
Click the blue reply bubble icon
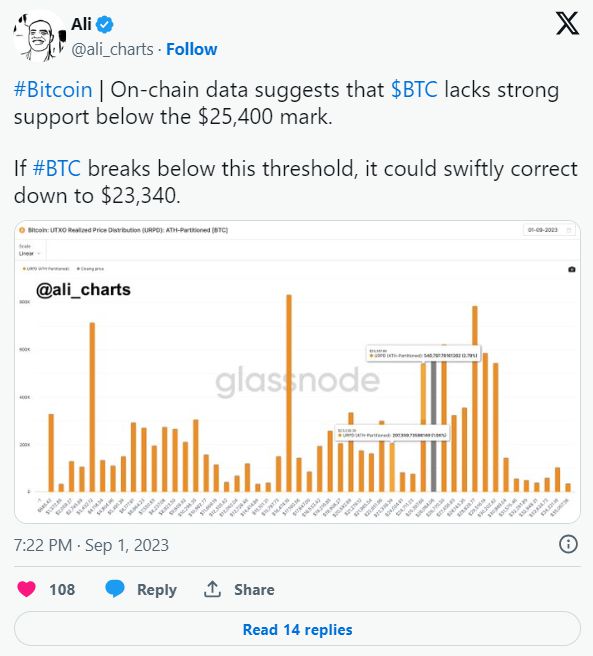point(115,589)
